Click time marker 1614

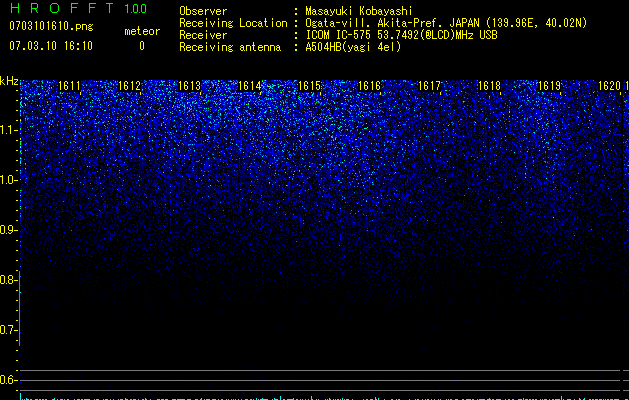(250, 86)
